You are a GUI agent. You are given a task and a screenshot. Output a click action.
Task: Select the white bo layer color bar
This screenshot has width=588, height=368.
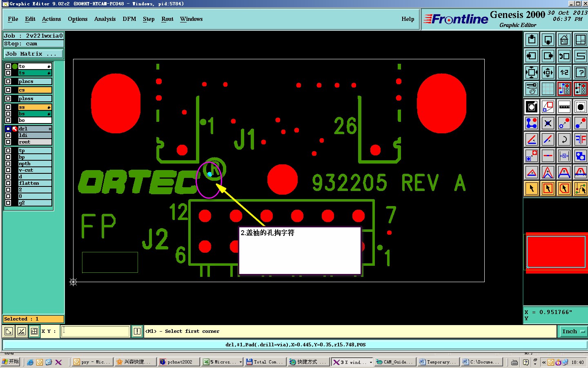[35, 120]
